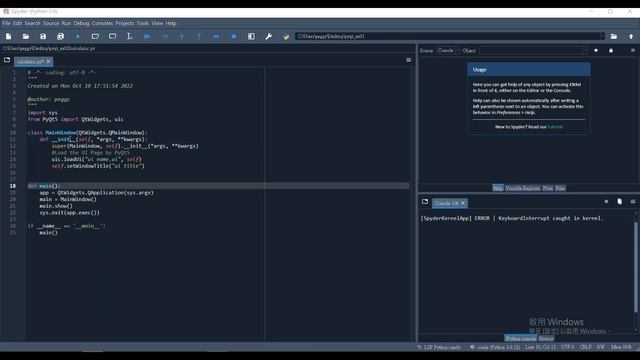
Task: Open the Spyder tutorial link
Action: click(555, 127)
